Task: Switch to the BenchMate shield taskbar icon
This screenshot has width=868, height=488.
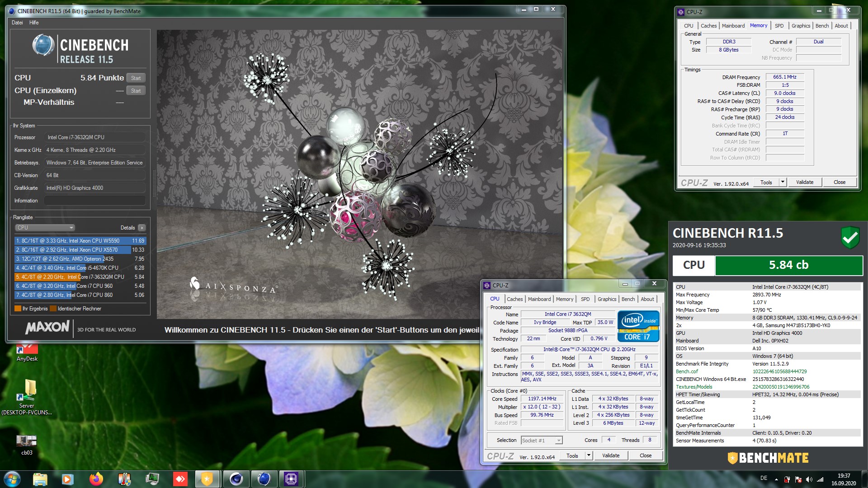Action: pyautogui.click(x=208, y=479)
